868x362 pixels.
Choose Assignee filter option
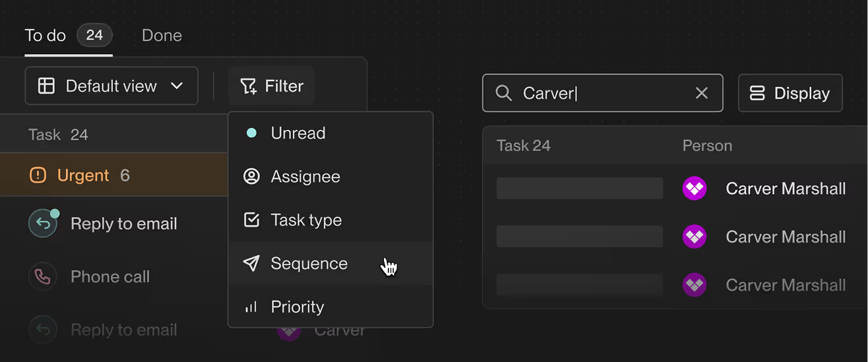point(305,177)
